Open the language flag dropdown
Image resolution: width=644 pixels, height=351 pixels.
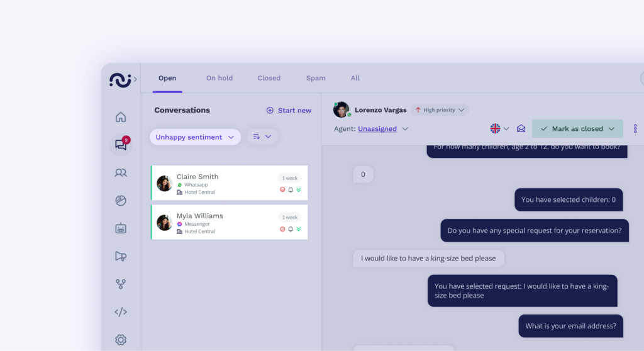pos(499,129)
